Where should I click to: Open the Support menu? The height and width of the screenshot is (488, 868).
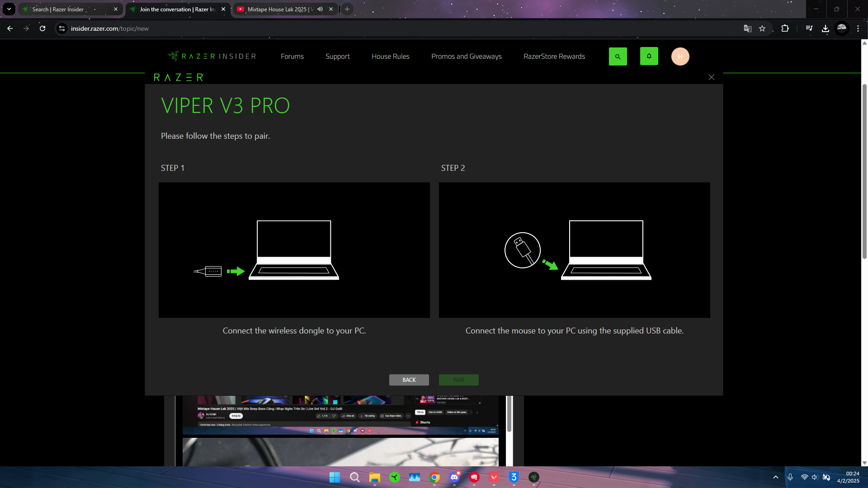(338, 56)
